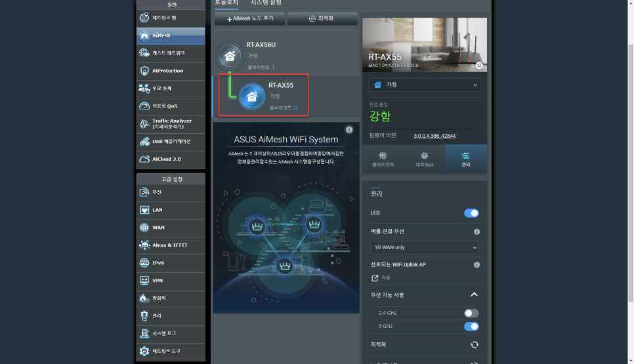Disable the 5 GHz priority toggle
Viewport: 634px width, 364px height.
click(471, 327)
